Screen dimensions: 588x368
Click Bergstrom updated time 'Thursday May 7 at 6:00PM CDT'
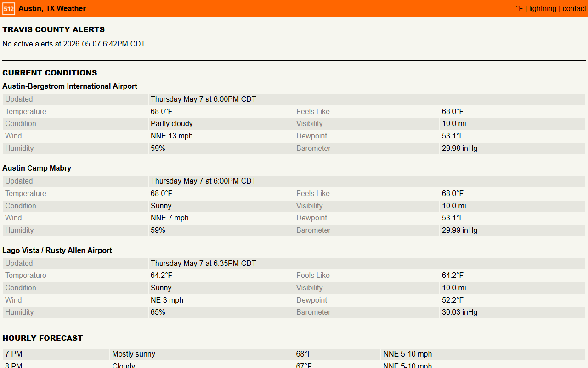click(204, 99)
